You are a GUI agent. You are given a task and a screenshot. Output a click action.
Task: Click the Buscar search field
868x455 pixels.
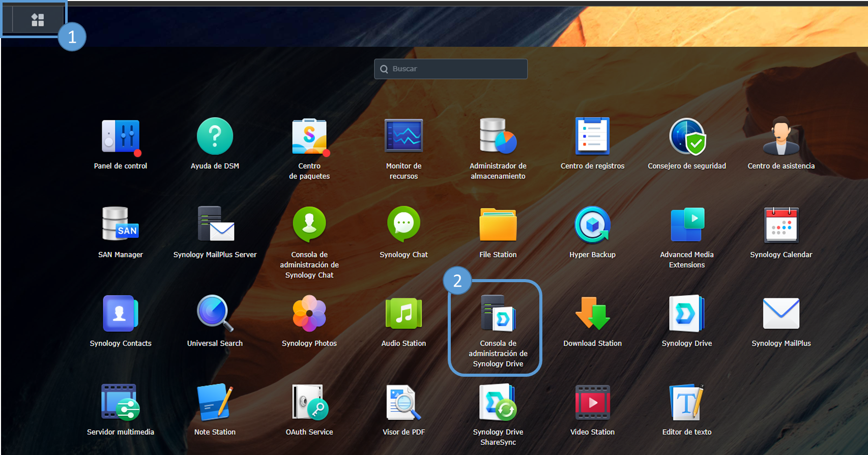click(451, 69)
